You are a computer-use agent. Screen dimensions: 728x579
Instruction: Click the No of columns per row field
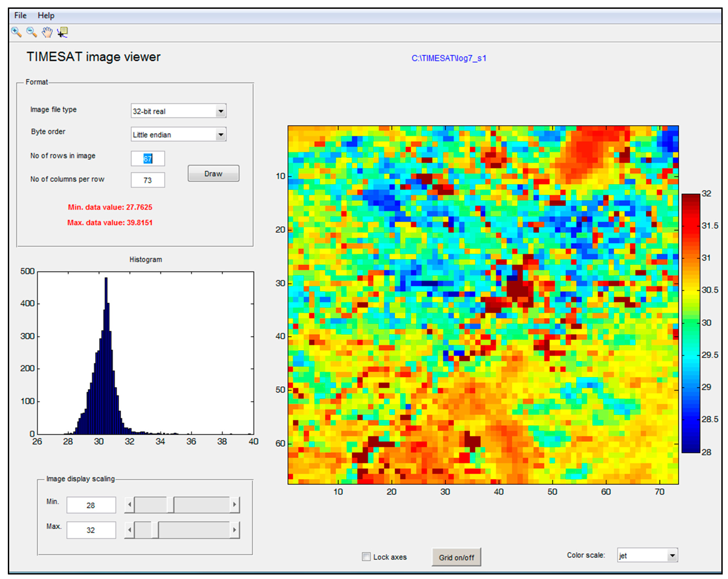pos(148,180)
